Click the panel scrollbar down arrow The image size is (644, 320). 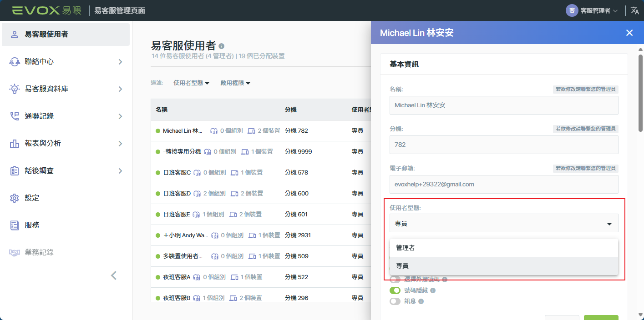(640, 315)
